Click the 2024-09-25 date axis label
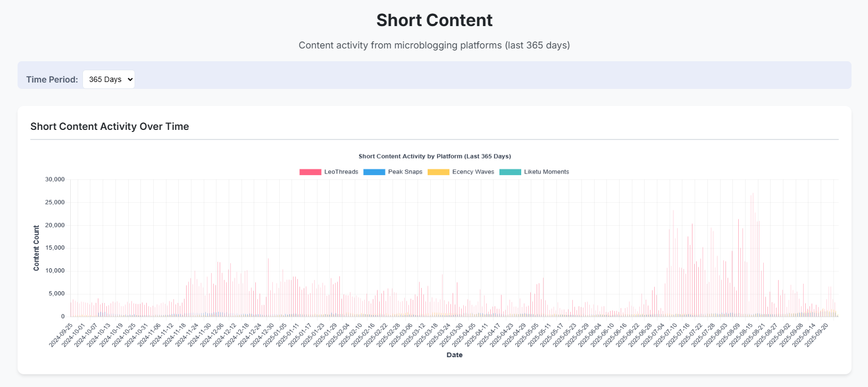Image resolution: width=868 pixels, height=387 pixels. pyautogui.click(x=61, y=335)
